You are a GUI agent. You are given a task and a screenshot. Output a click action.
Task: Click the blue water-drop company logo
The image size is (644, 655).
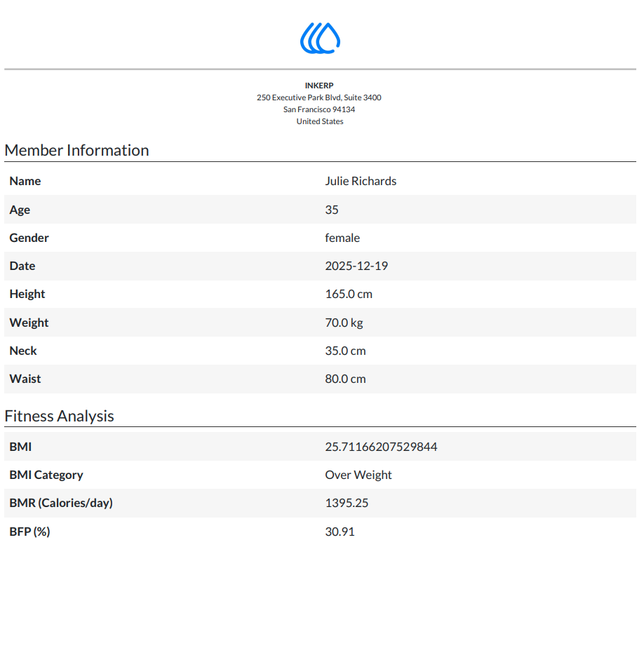pyautogui.click(x=320, y=39)
